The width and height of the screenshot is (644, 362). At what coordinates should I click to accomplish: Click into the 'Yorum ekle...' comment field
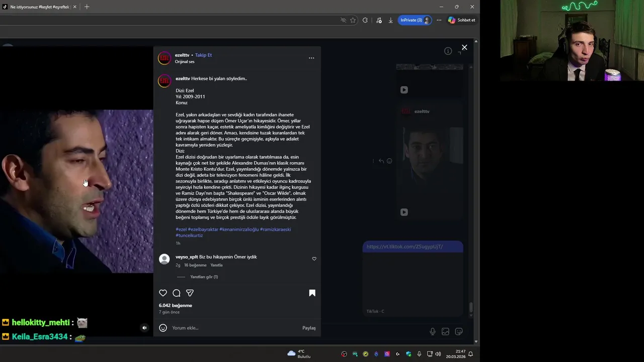click(x=234, y=328)
